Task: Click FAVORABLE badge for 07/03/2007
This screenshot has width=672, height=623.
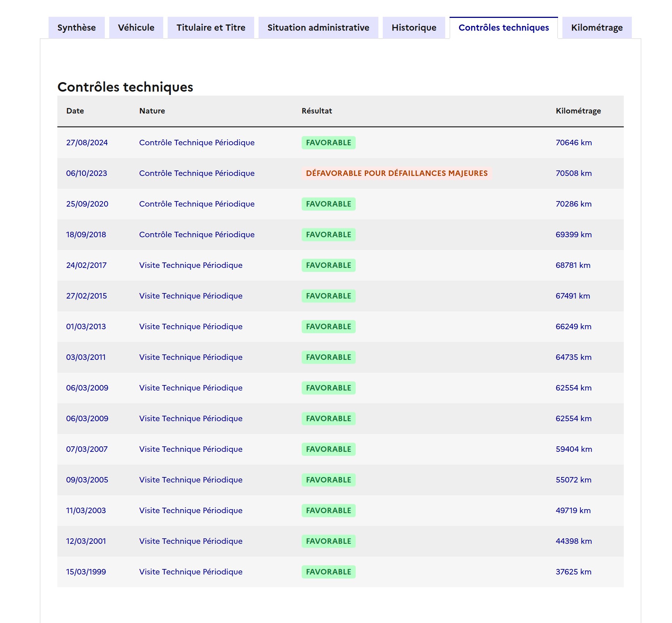Action: click(x=328, y=449)
